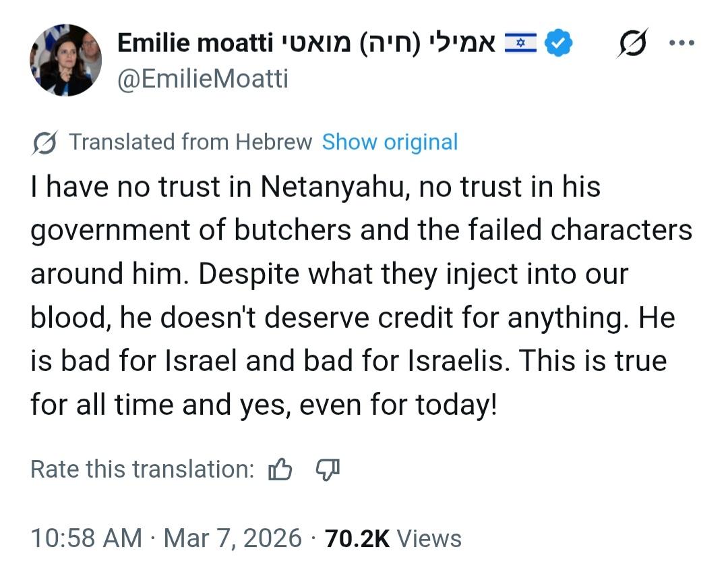Click the 70.2K view count
728x568 pixels.
point(357,538)
